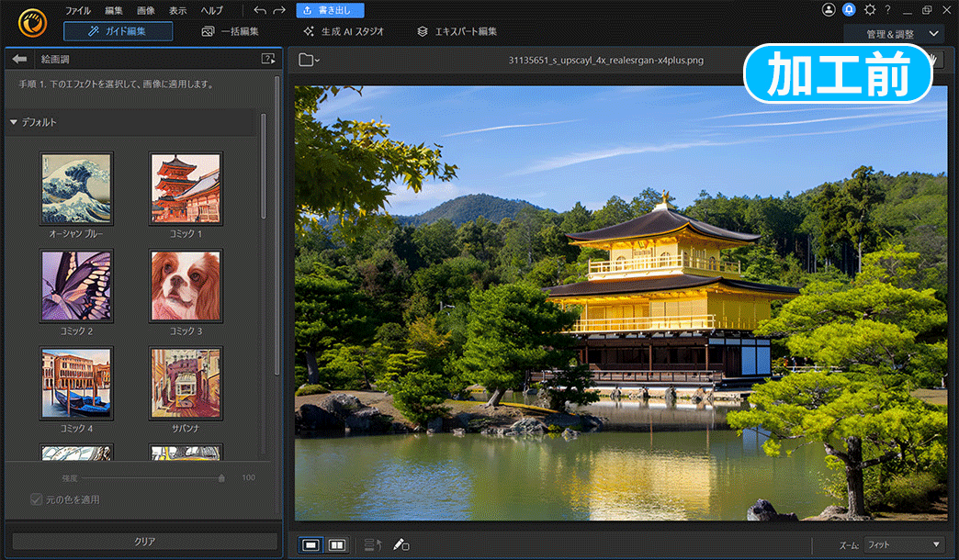Screen dimensions: 959x560
Task: Open the ファイル menu
Action: pos(78,10)
